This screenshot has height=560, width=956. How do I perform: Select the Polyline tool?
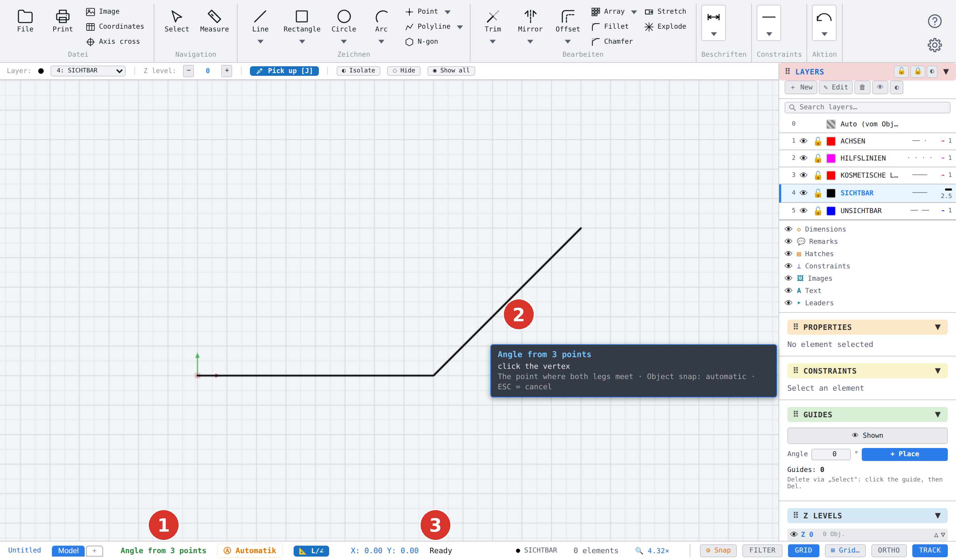428,27
